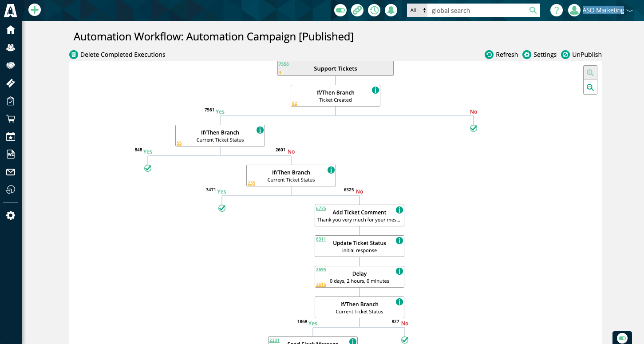The height and width of the screenshot is (344, 644).
Task: Select the Add Ticket Comment node title
Action: click(360, 213)
